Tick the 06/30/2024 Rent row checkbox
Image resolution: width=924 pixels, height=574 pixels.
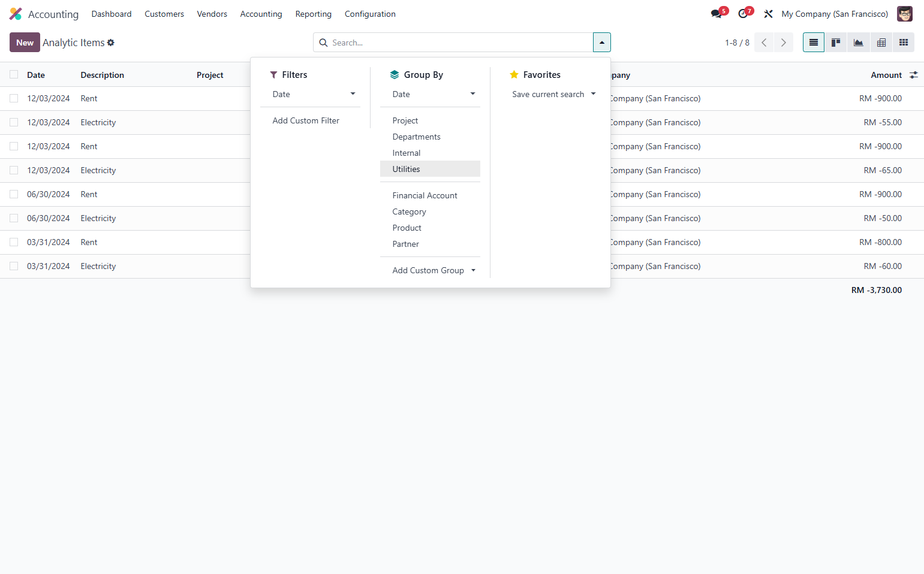tap(14, 194)
